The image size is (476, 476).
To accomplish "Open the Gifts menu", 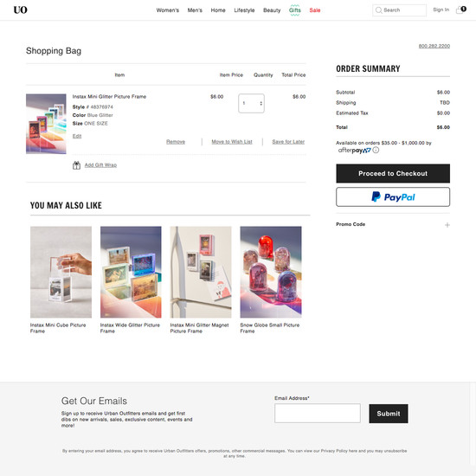I will coord(295,10).
